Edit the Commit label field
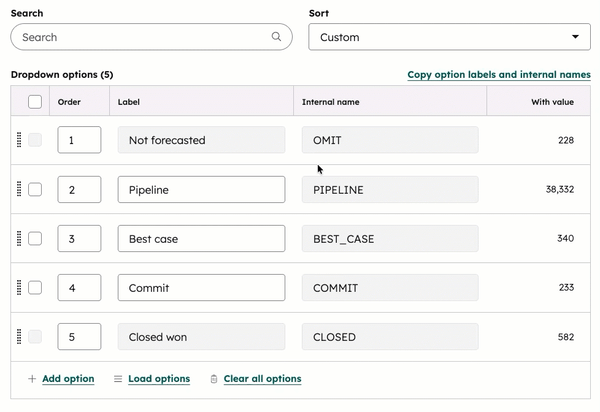The height and width of the screenshot is (412, 600). pyautogui.click(x=201, y=287)
